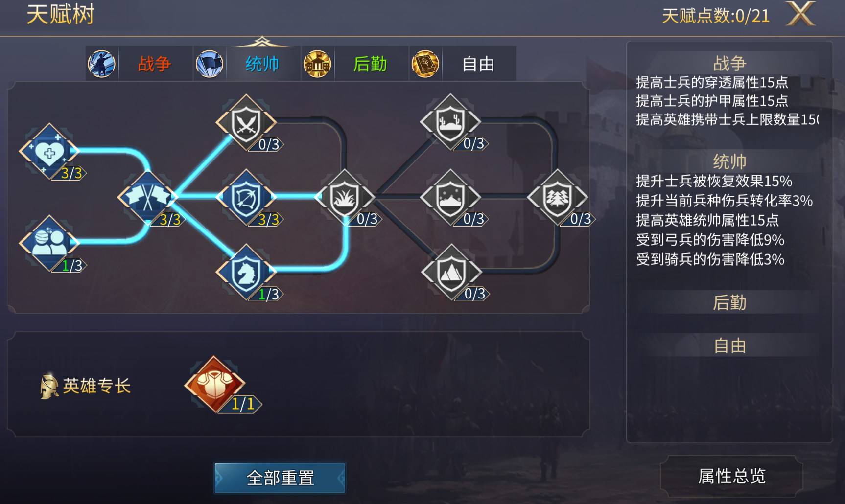Switch to the 自由 tab
The height and width of the screenshot is (504, 845).
(462, 64)
